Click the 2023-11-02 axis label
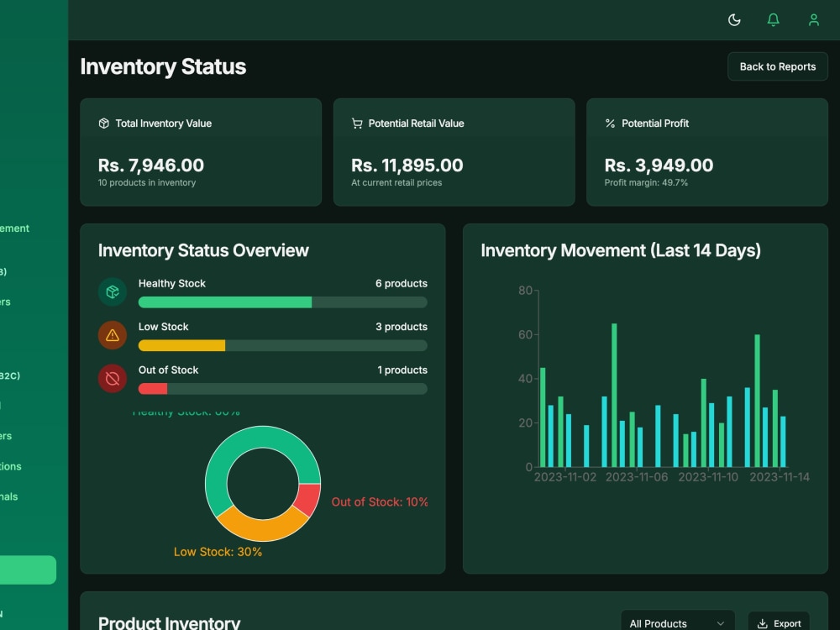Screen dimensions: 840x630 coord(565,477)
